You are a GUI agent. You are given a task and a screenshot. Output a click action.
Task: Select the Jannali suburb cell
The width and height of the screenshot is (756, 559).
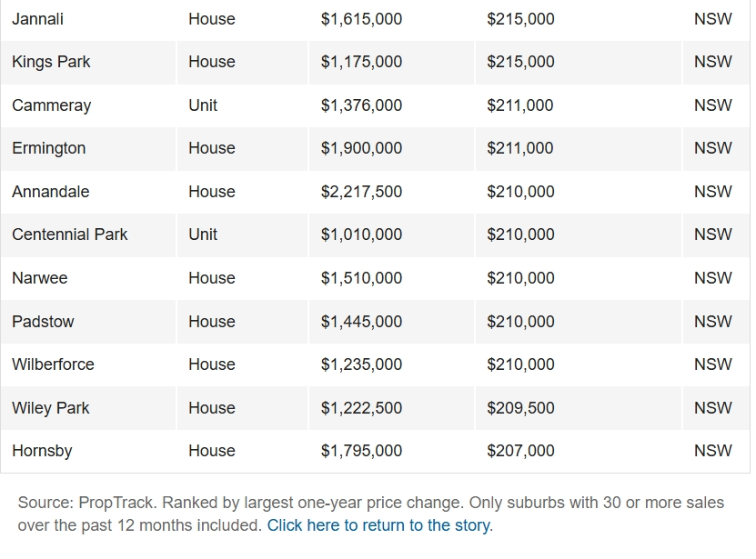88,19
